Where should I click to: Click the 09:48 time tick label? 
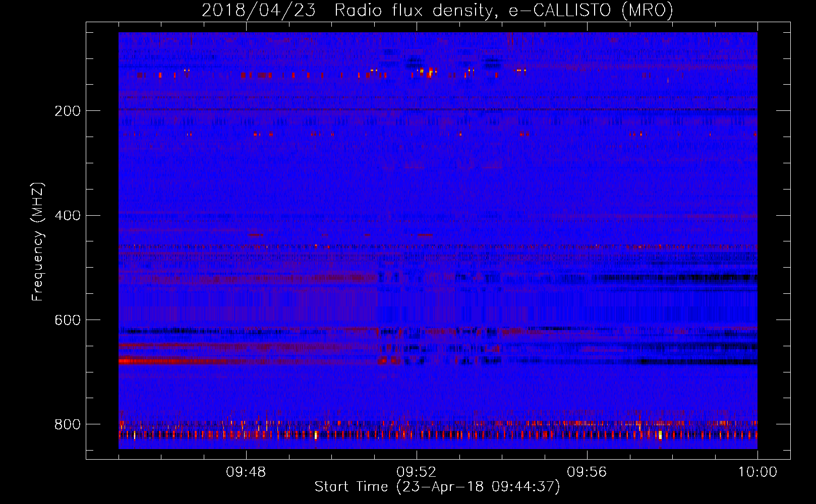(x=246, y=472)
